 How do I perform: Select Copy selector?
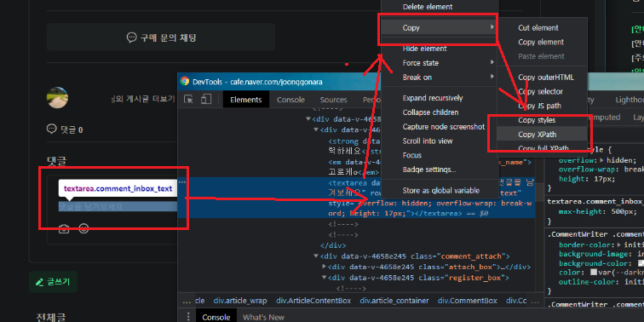(542, 91)
